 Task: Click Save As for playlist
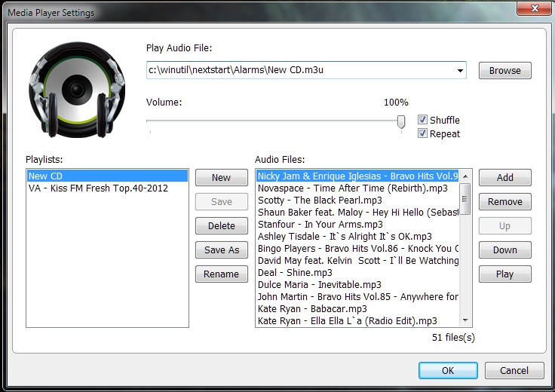coord(221,250)
